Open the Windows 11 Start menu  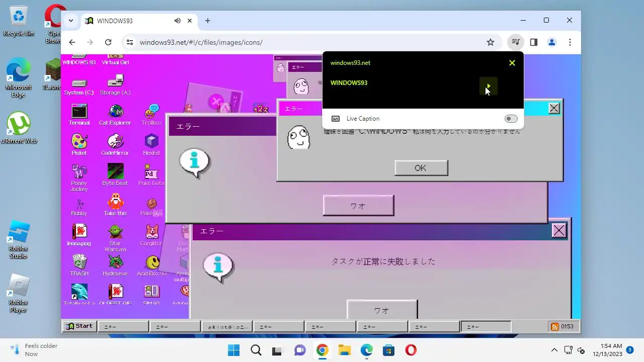point(234,350)
